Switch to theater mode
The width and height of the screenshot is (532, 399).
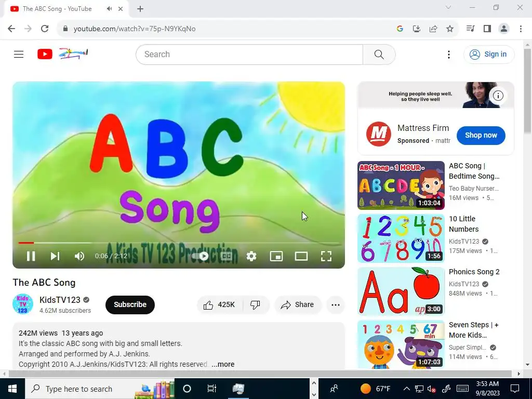coord(301,256)
